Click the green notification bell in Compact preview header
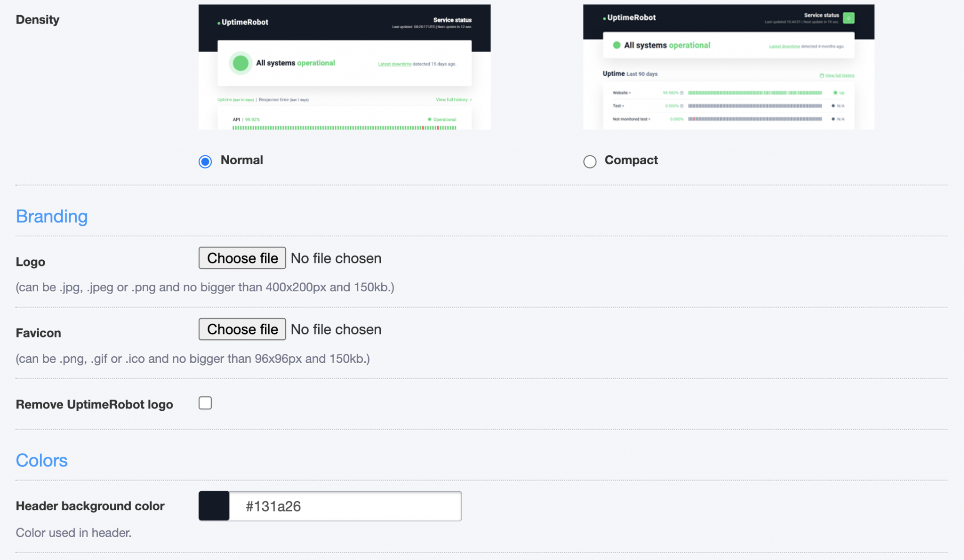The image size is (964, 560). [x=849, y=18]
